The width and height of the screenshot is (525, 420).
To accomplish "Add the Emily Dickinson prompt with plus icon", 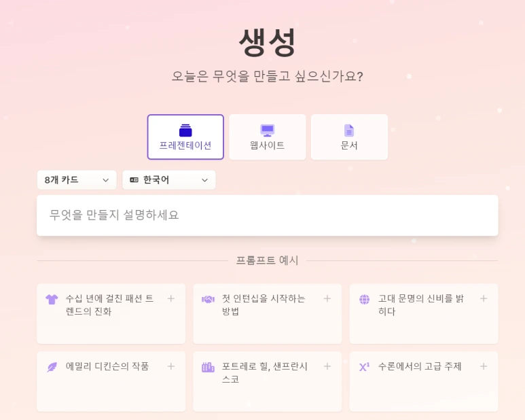I will point(171,366).
